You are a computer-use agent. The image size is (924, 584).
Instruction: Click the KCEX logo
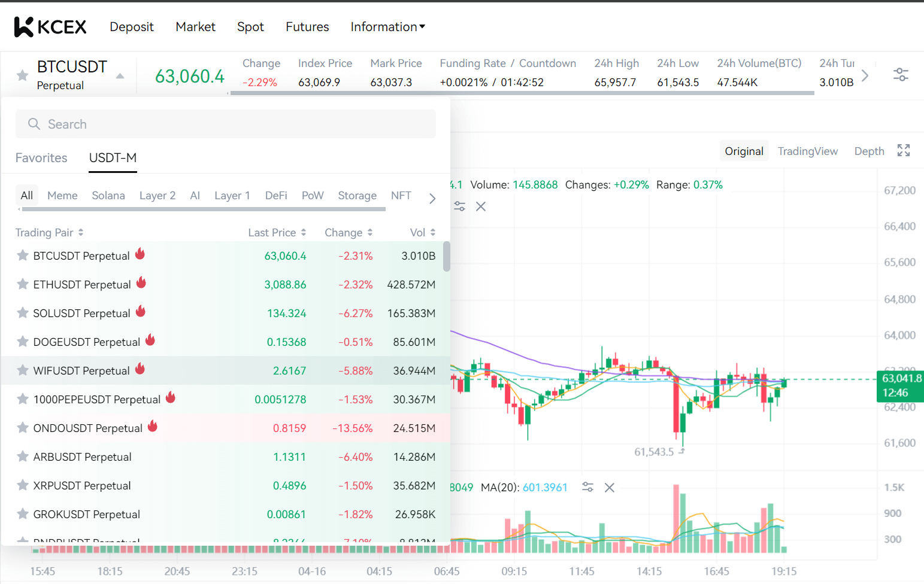[x=50, y=26]
